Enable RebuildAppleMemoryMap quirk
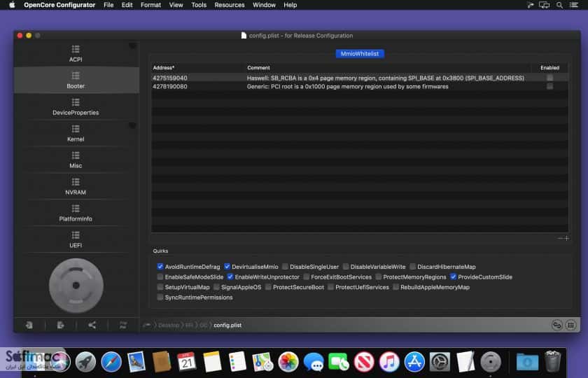Image resolution: width=588 pixels, height=378 pixels. pos(395,287)
